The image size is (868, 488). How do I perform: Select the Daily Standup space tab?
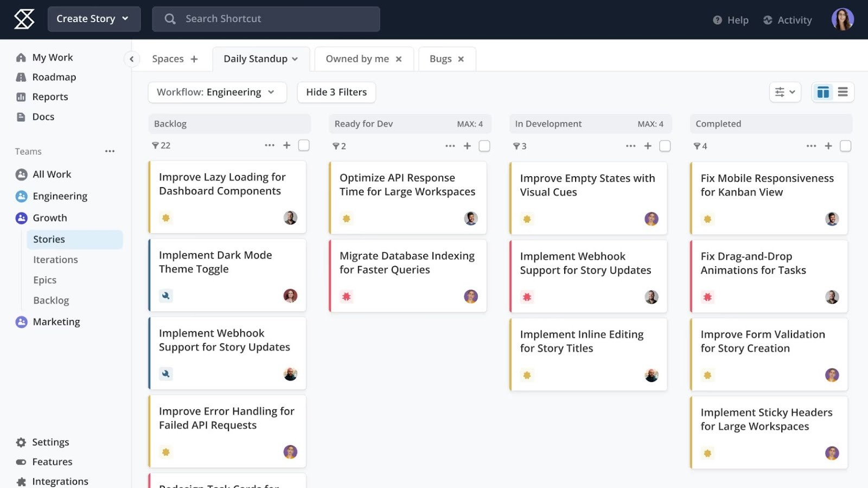256,59
